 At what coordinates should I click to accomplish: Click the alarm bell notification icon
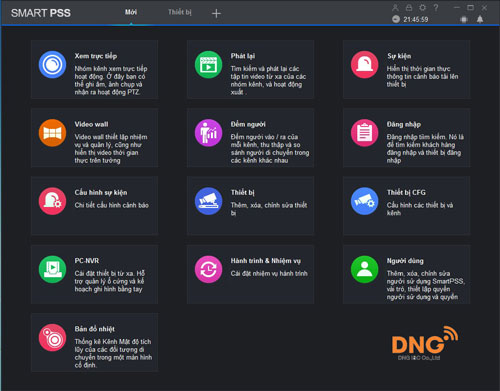(x=480, y=19)
